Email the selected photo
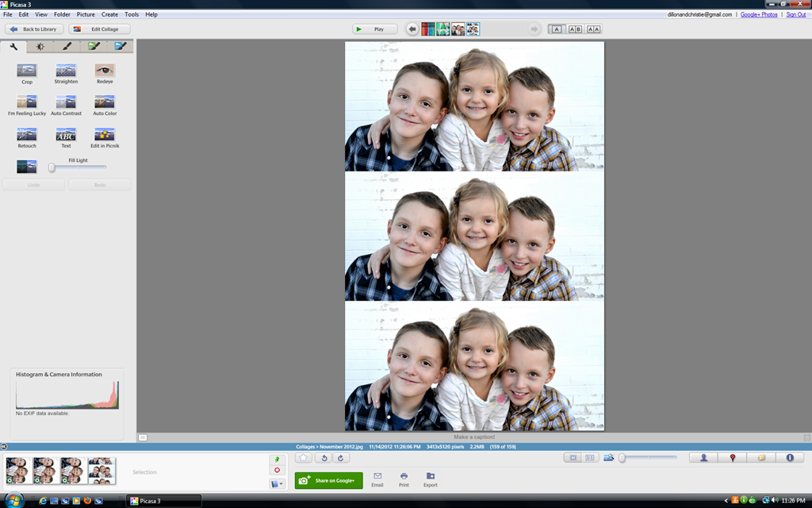 coord(377,480)
